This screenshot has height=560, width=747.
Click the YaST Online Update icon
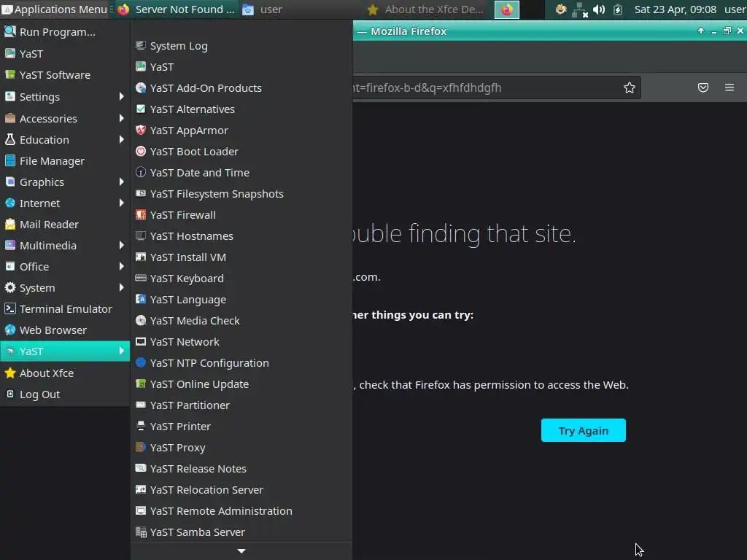coord(141,384)
